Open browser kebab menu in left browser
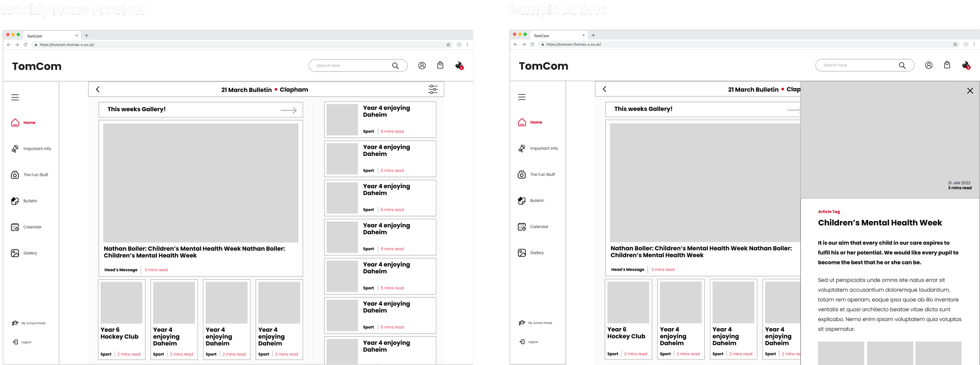This screenshot has width=980, height=365. point(467,45)
